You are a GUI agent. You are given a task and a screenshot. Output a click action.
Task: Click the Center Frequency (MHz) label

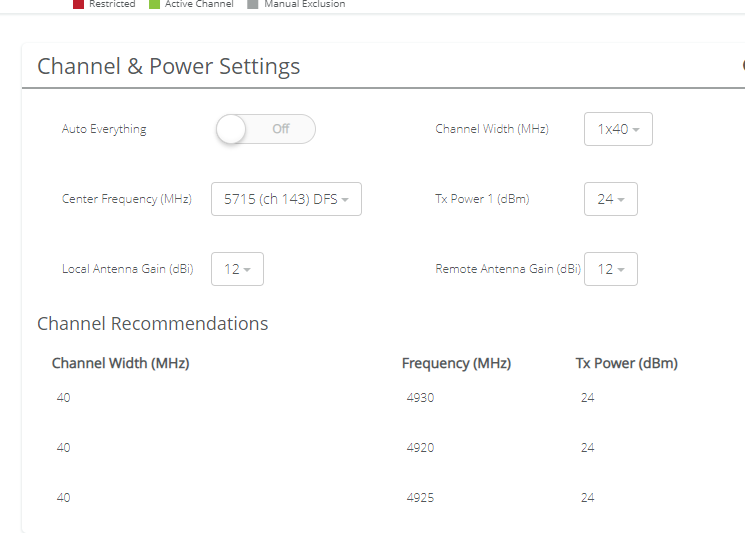tap(126, 199)
